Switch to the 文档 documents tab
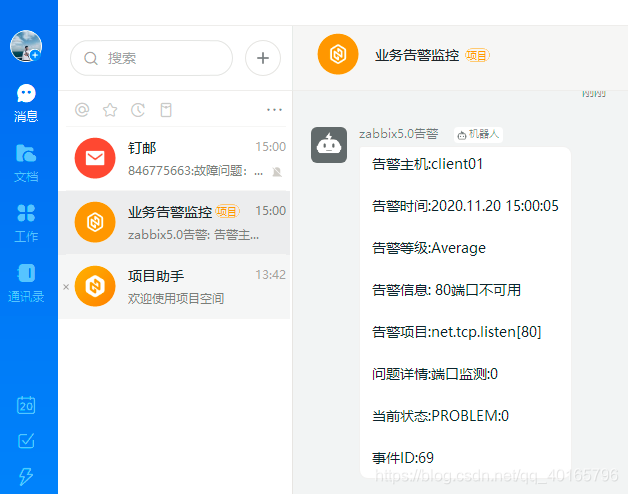This screenshot has height=494, width=628. point(26,163)
